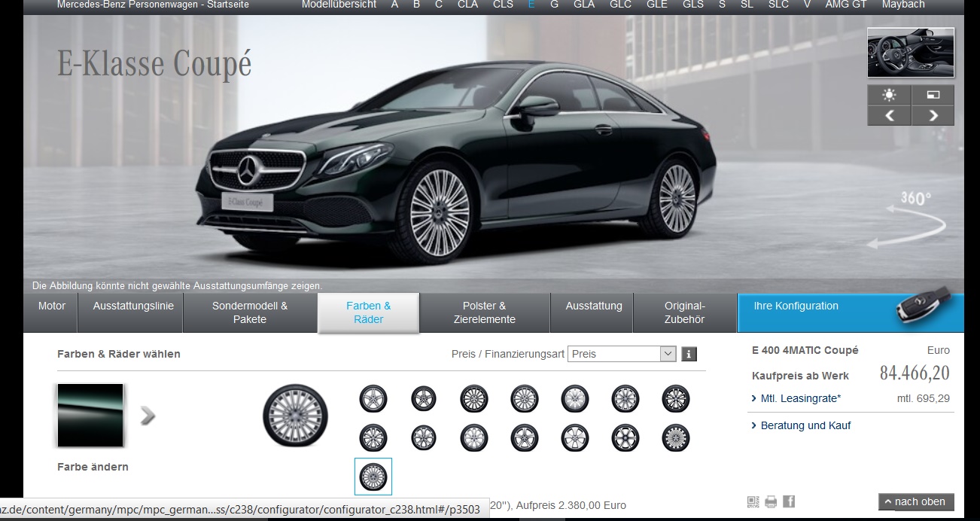Click the QR code icon
Screen dimensions: 980x521
(753, 501)
